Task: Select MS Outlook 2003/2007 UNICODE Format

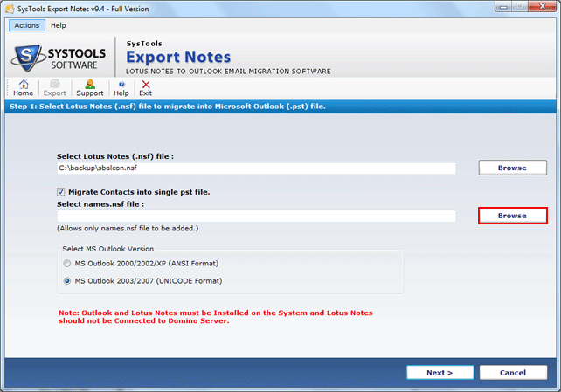Action: coord(67,281)
